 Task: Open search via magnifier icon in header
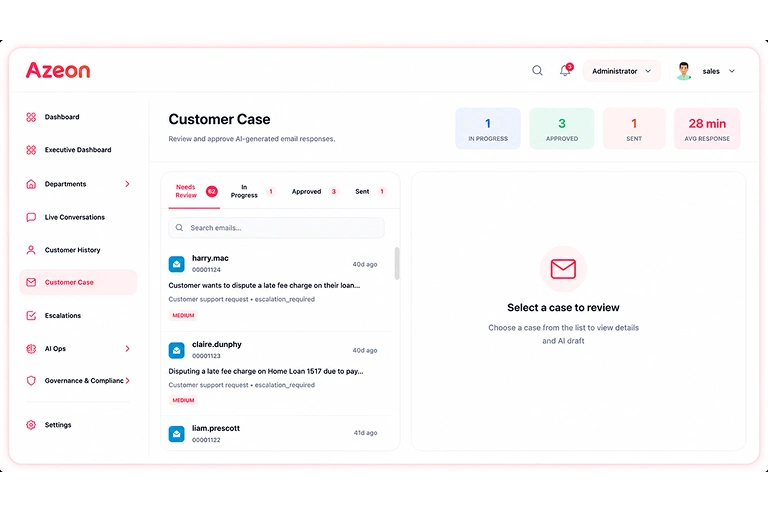537,71
